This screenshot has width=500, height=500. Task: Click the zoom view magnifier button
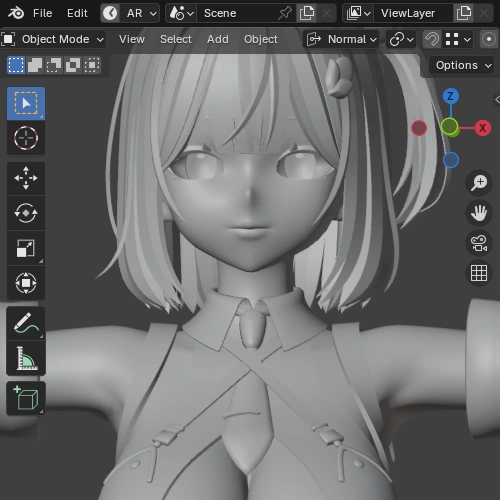coord(479,183)
